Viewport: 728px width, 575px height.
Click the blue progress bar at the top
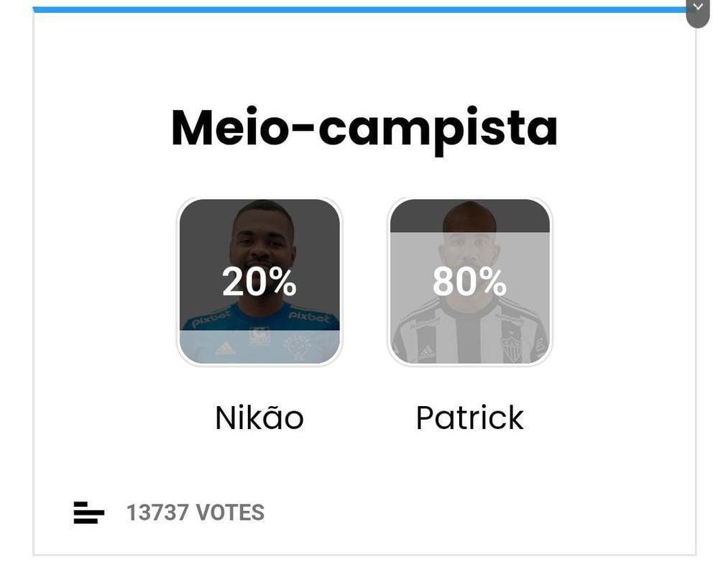[359, 7]
